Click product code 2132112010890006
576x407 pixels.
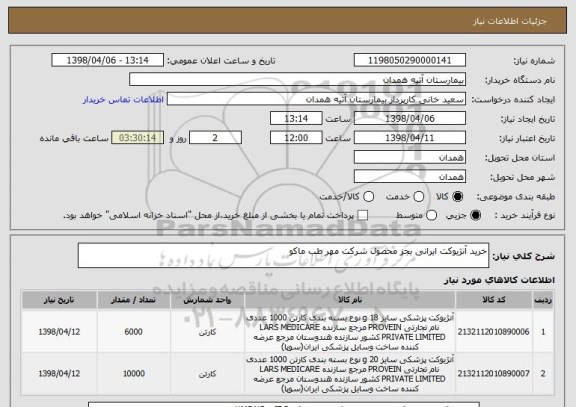(x=493, y=332)
